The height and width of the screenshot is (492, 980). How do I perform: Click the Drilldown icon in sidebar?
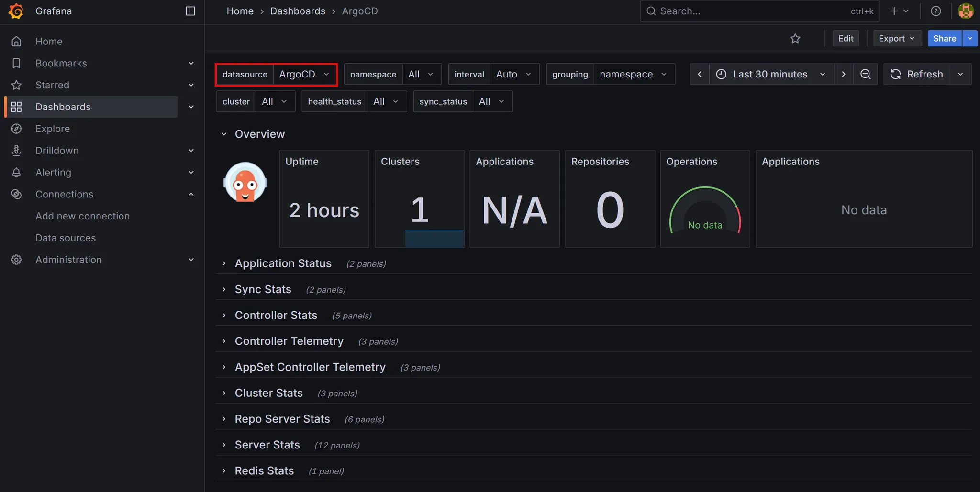[x=16, y=151]
